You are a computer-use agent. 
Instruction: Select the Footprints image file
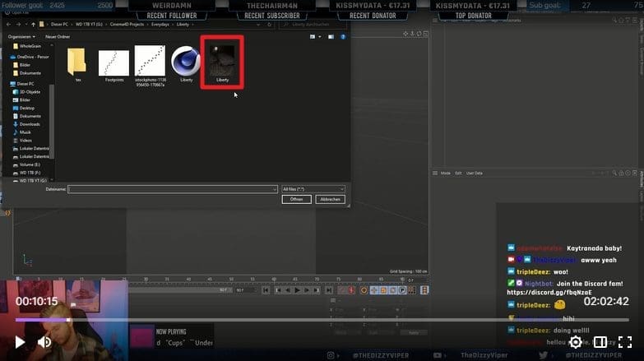(114, 62)
